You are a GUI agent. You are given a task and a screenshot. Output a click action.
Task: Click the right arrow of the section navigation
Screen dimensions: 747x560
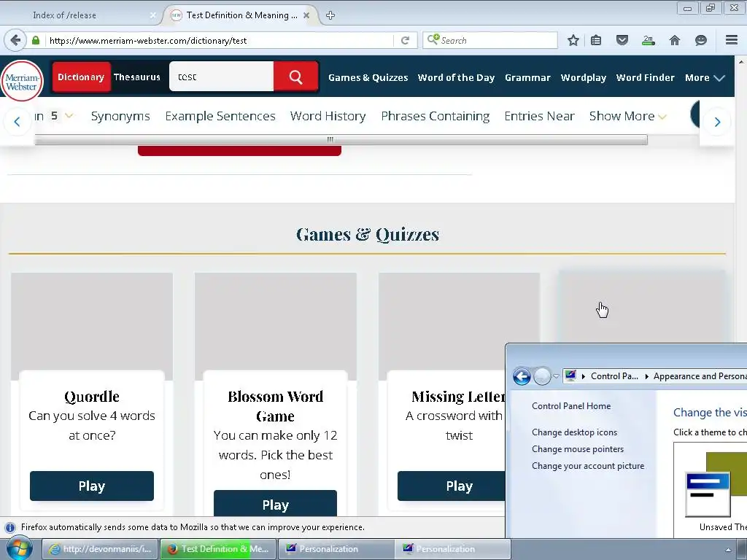718,122
